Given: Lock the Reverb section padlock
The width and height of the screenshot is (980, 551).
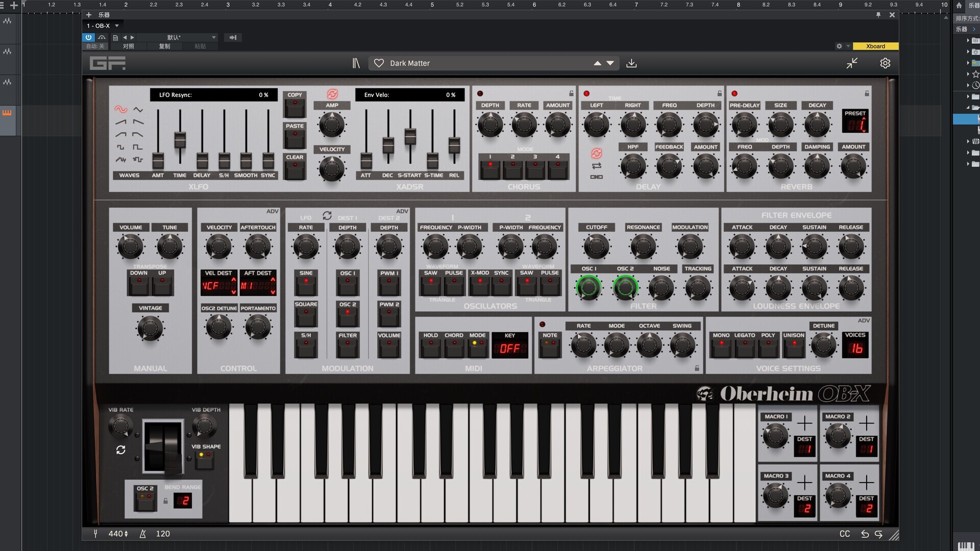Looking at the screenshot, I should [867, 93].
